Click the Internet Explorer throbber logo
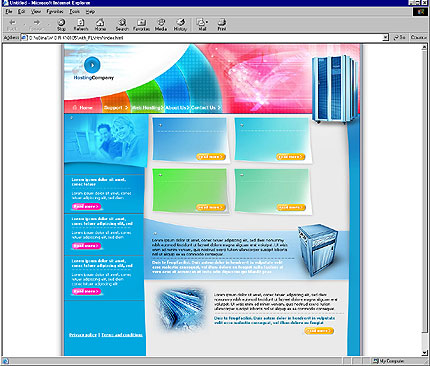 click(x=420, y=12)
